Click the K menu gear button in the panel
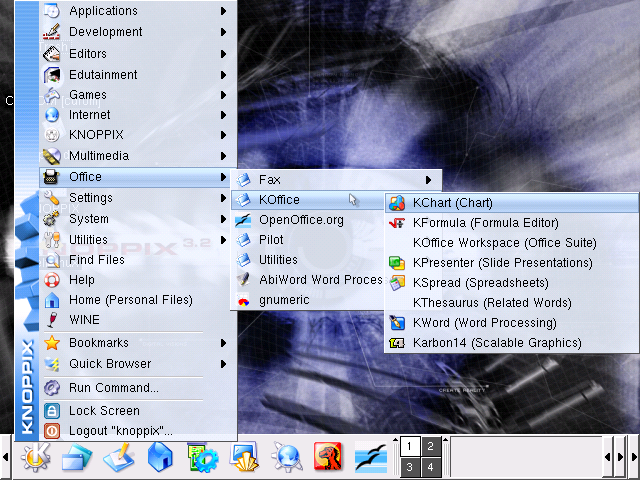 click(x=35, y=457)
